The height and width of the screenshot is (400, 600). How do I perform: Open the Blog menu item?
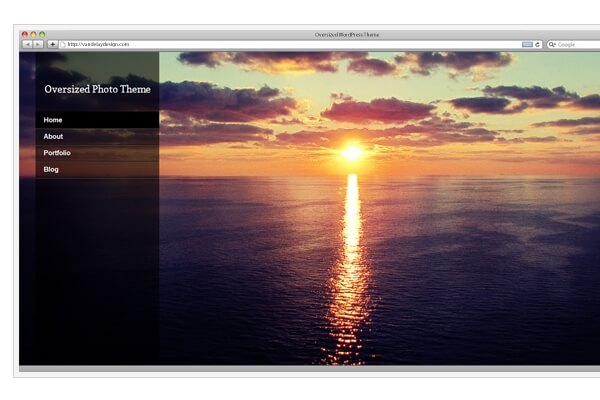tap(97, 169)
